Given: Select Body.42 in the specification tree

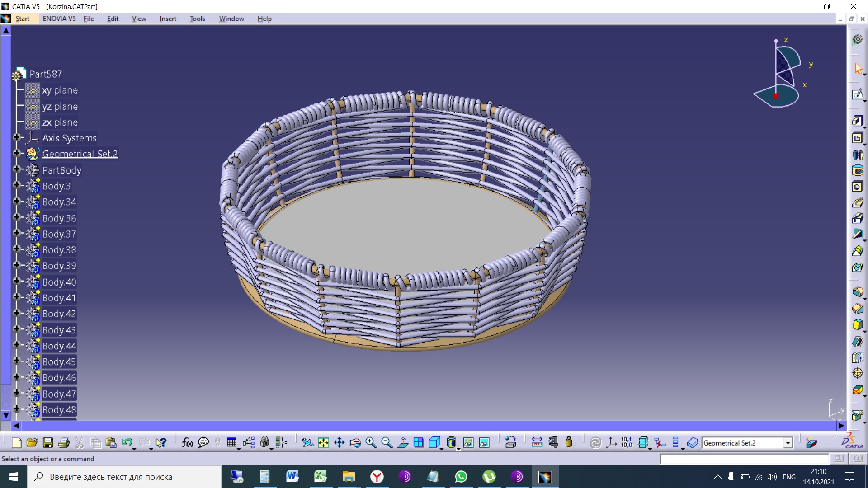Looking at the screenshot, I should pos(59,314).
